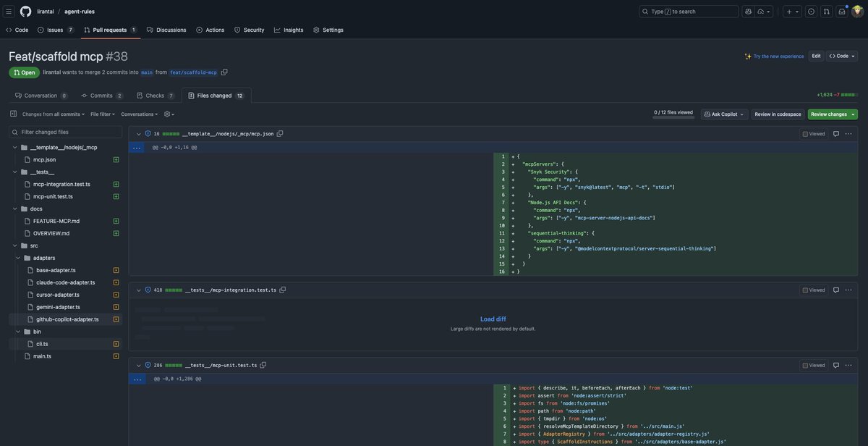This screenshot has height=446, width=868.
Task: Switch to the Commits tab
Action: (101, 96)
